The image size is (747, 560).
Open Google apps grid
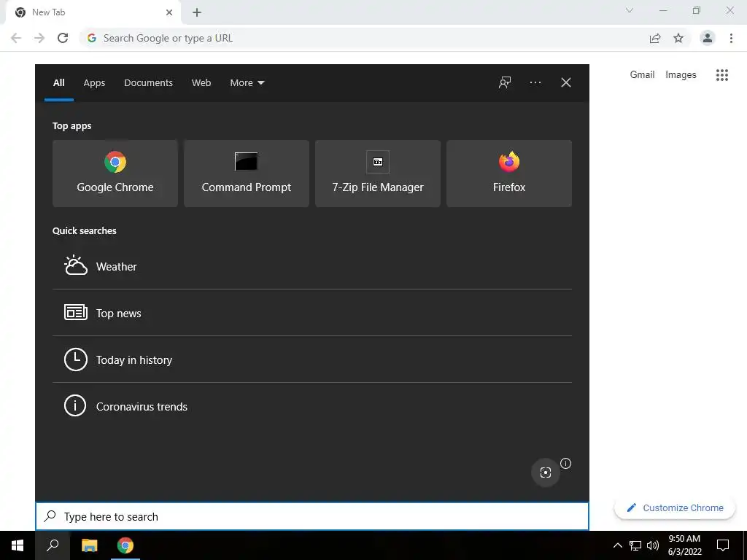[x=722, y=75]
